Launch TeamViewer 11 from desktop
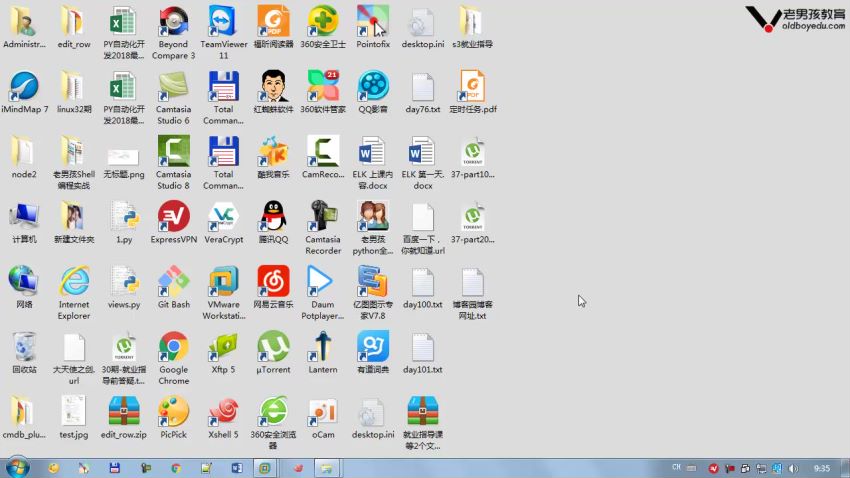 point(223,33)
